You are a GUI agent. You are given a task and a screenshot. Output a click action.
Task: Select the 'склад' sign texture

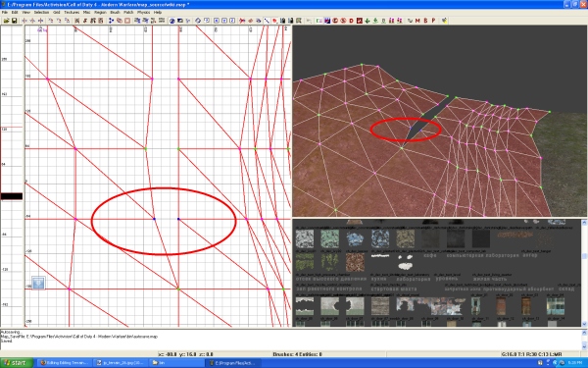566,289
